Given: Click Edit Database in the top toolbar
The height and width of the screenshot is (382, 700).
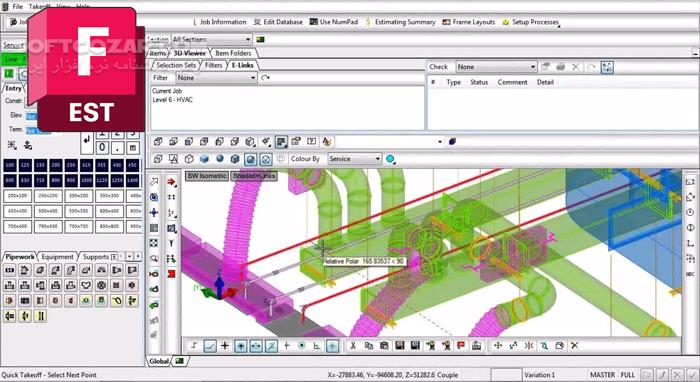Looking at the screenshot, I should coord(278,22).
